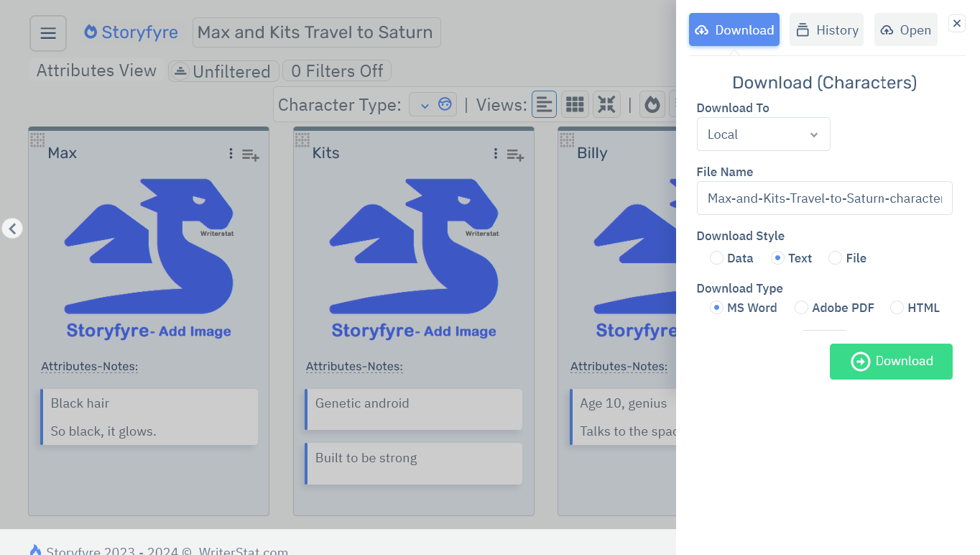
Task: Open Max's three-dot options menu
Action: tap(231, 153)
